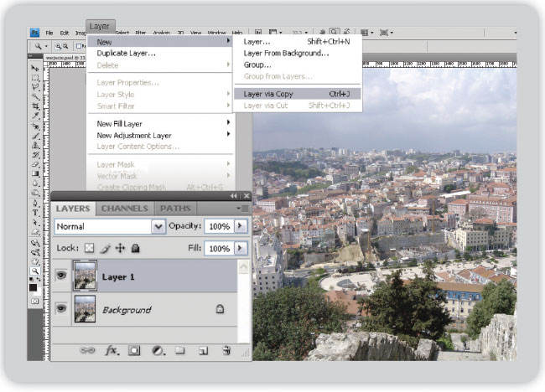Viewport: 545px width, 392px height.
Task: Expand the Opacity slider arrow
Action: (241, 226)
